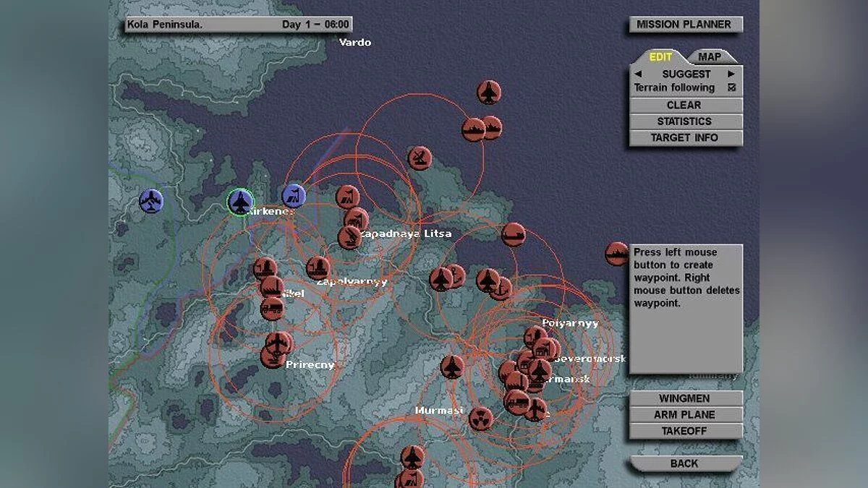Click the Zapadnaya Litsa map label

[x=406, y=234]
